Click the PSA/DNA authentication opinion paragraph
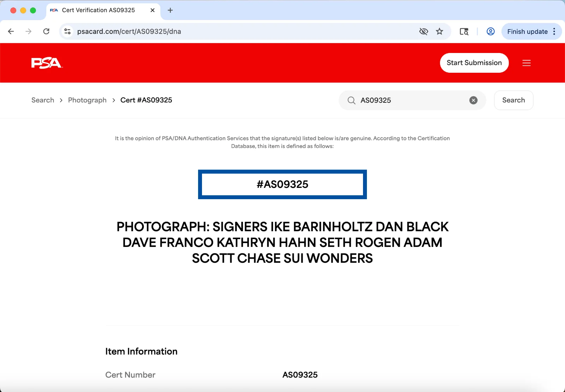 click(x=282, y=142)
